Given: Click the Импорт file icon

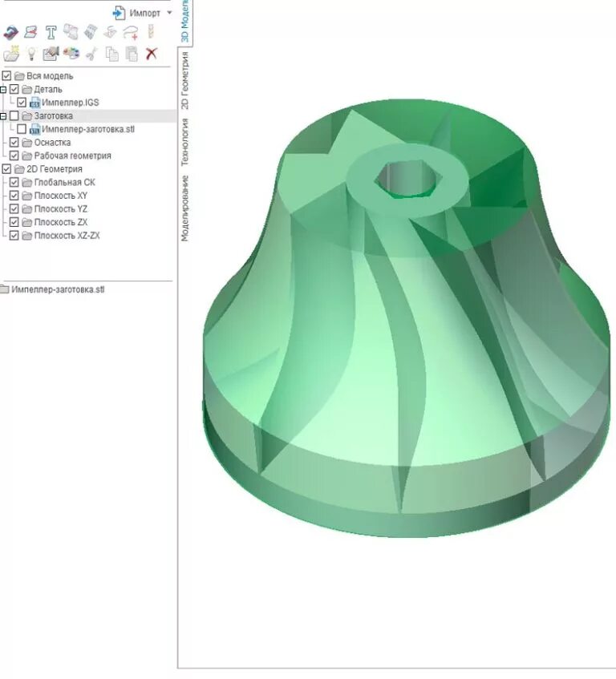Looking at the screenshot, I should coord(119,13).
